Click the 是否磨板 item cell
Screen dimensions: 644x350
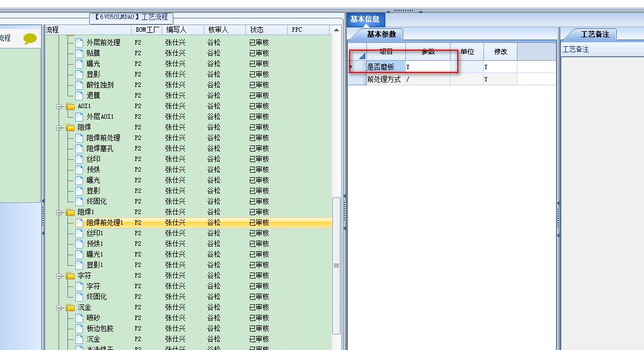(386, 67)
